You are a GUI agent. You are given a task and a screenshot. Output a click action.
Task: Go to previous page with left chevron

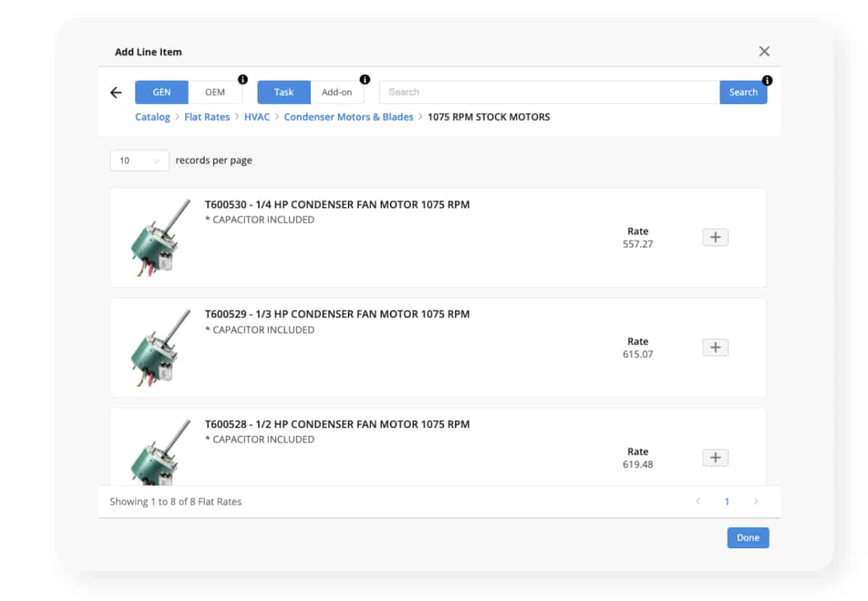click(698, 500)
